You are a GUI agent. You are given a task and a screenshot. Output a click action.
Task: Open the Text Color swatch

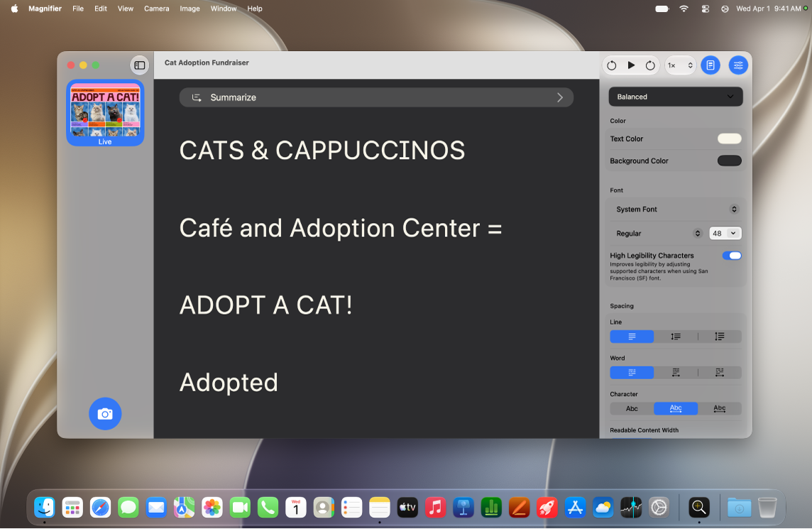[729, 138]
